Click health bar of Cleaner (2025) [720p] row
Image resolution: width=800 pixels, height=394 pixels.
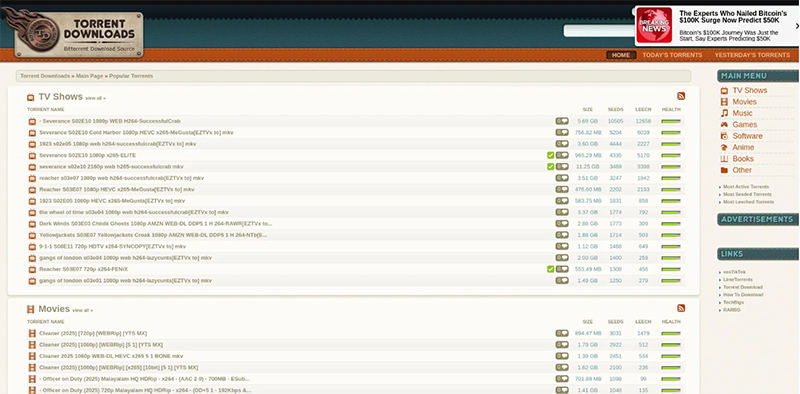tap(671, 333)
